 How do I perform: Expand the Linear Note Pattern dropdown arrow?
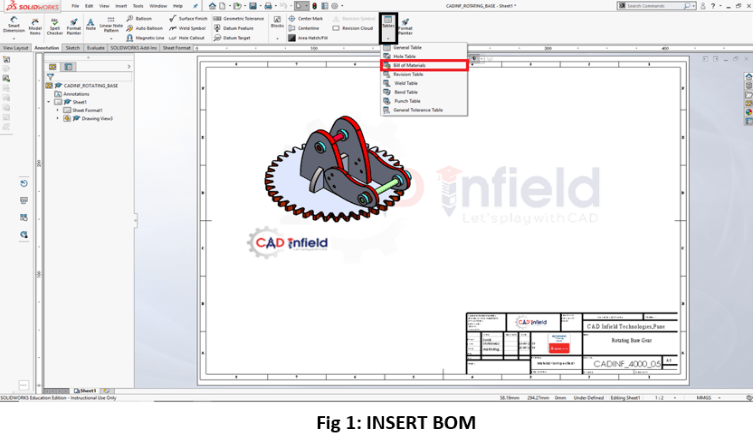click(111, 38)
